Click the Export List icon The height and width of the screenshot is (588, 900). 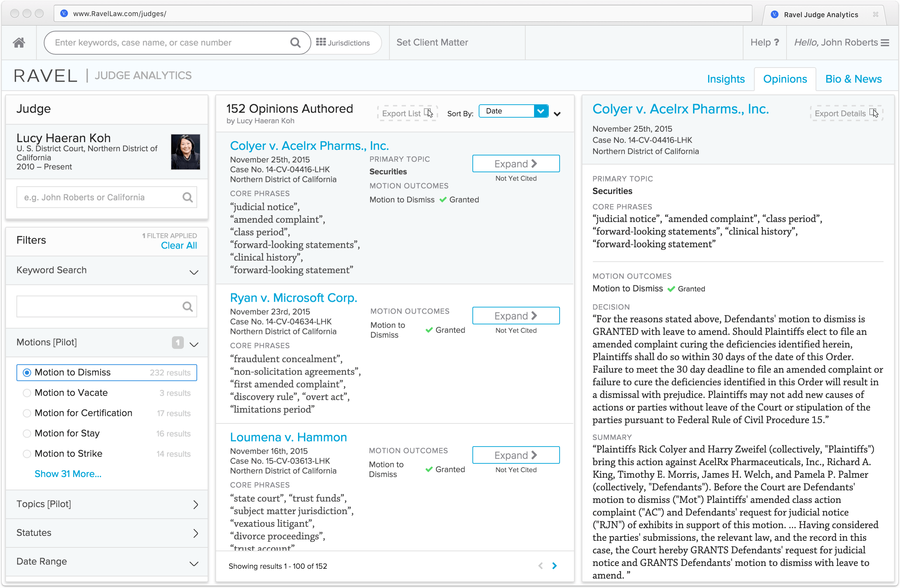point(428,113)
